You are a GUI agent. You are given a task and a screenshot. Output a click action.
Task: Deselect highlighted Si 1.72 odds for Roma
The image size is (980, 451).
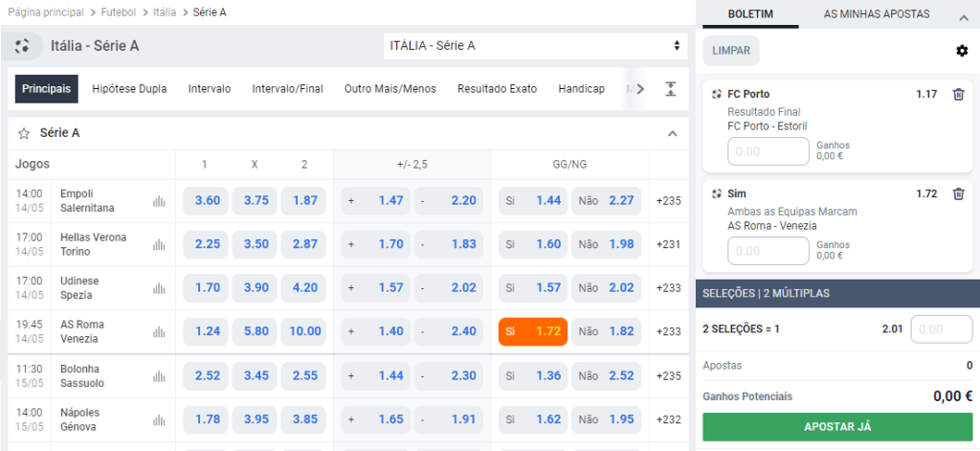(x=533, y=331)
